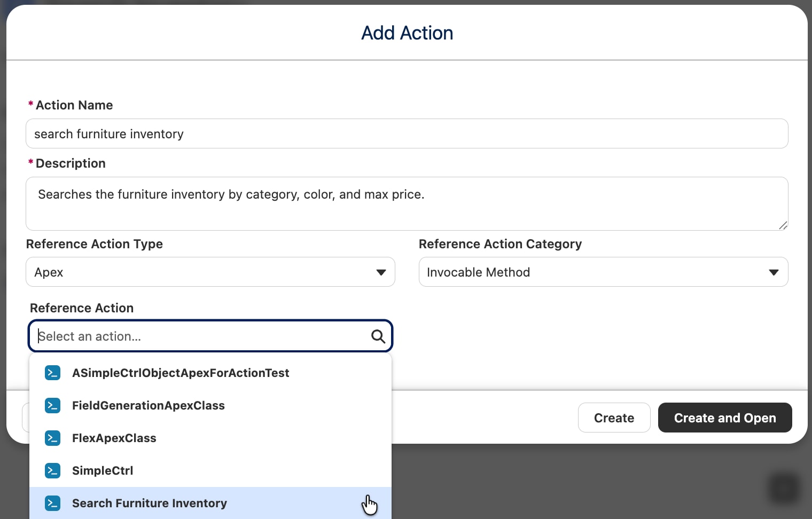Click the Apex icon beside Search Furniture Inventory
Screen dimensions: 812x519
tap(52, 503)
